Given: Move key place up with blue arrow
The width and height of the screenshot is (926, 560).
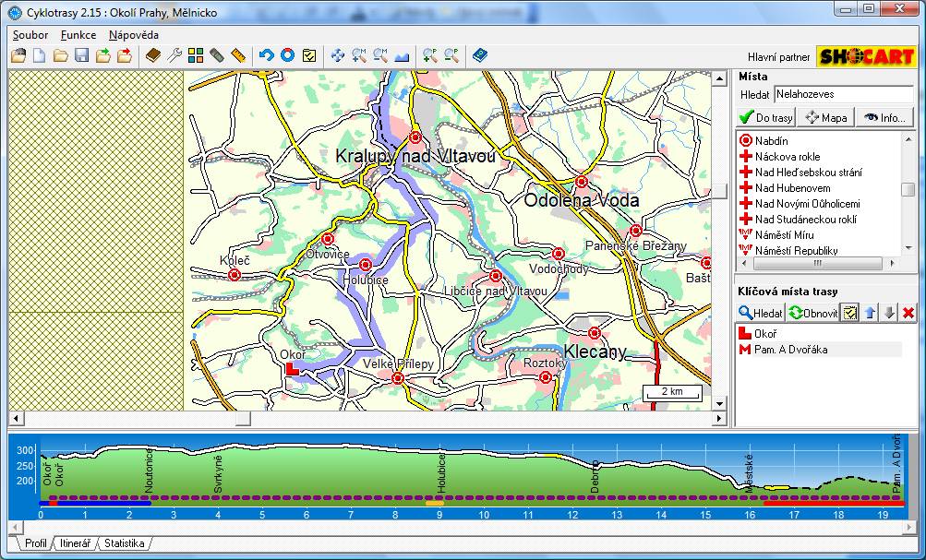Looking at the screenshot, I should click(x=870, y=313).
